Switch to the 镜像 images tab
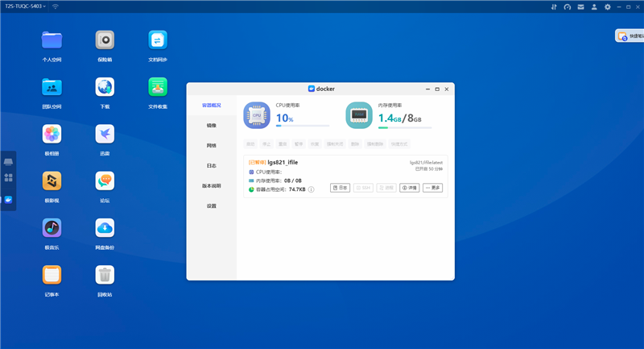The image size is (644, 349). click(x=212, y=126)
